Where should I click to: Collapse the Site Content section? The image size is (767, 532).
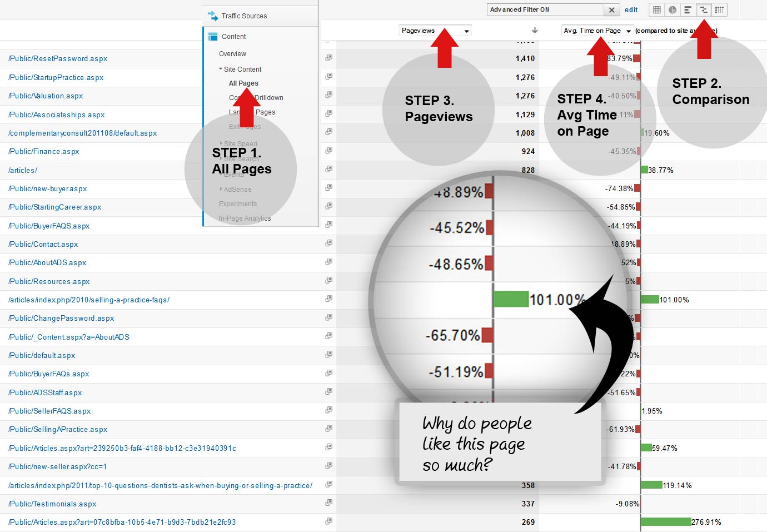[x=221, y=69]
